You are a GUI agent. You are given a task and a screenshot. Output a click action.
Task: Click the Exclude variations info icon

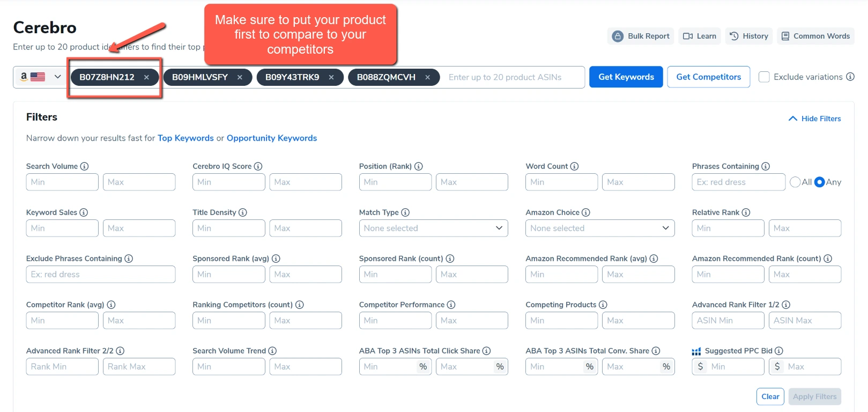coord(850,77)
